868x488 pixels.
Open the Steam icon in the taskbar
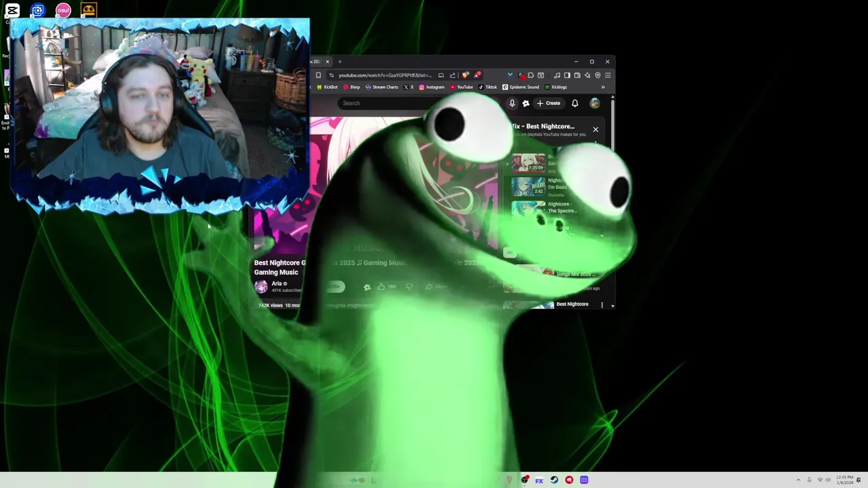(x=554, y=480)
